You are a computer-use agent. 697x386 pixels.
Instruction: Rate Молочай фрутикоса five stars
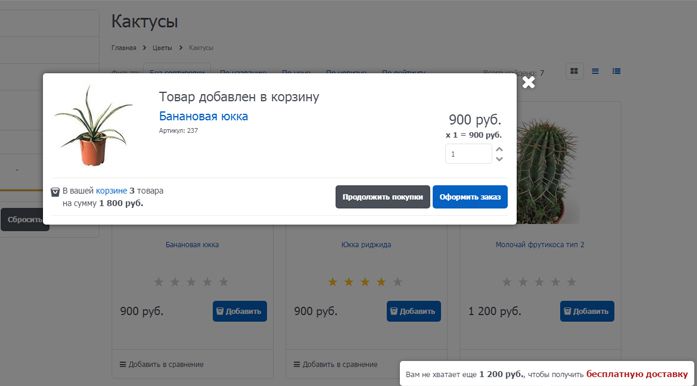click(572, 281)
